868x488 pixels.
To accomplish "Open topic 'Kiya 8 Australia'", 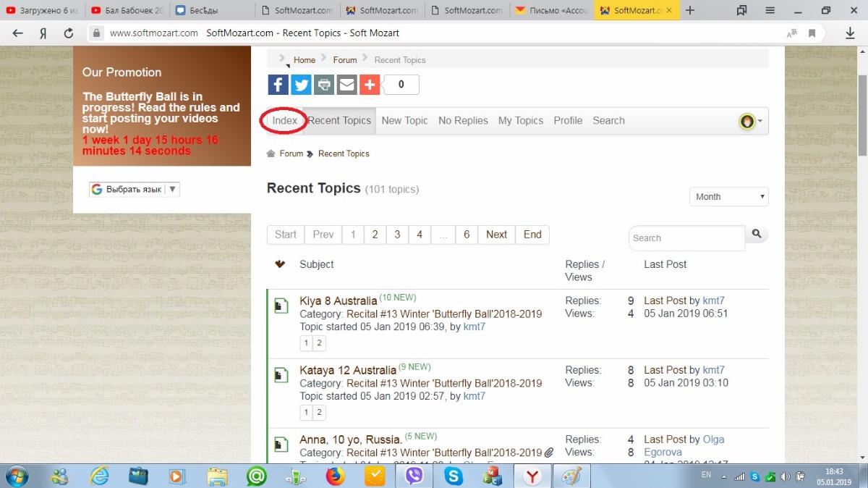I will point(339,300).
